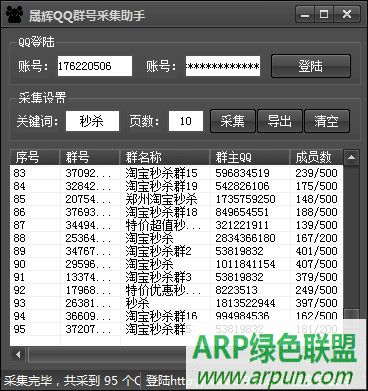The width and height of the screenshot is (368, 391).
Task: Click group number 37207... in row 95
Action: (88, 329)
